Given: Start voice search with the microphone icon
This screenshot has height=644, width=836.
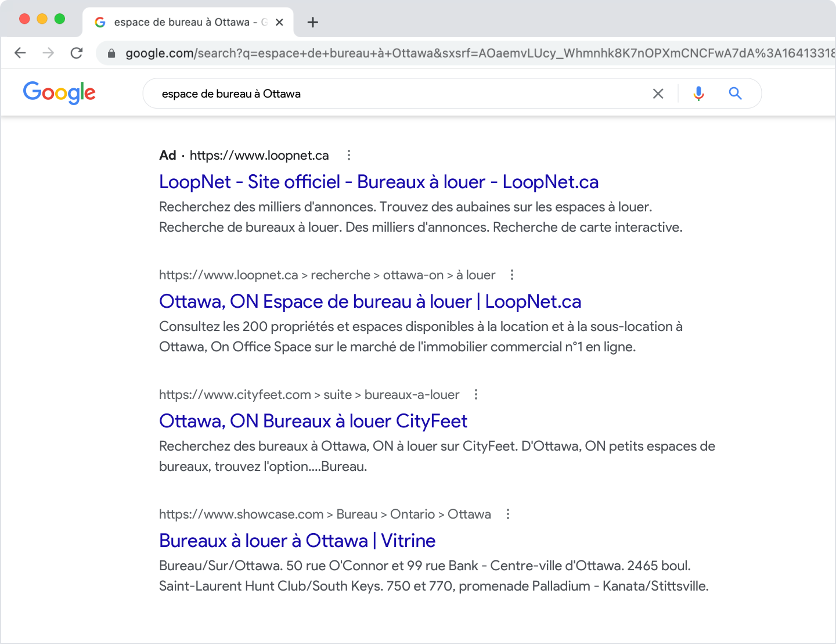Looking at the screenshot, I should click(x=698, y=93).
